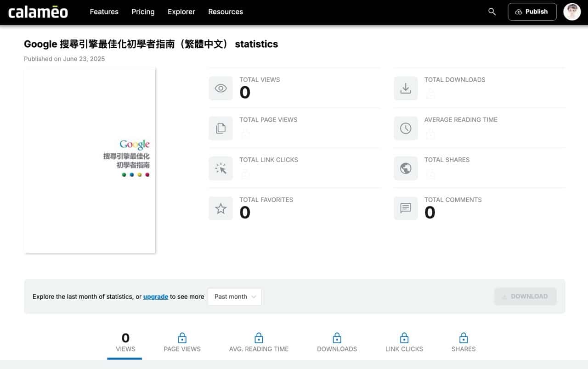
Task: Click the lock icon above Shares tab
Action: click(x=464, y=338)
